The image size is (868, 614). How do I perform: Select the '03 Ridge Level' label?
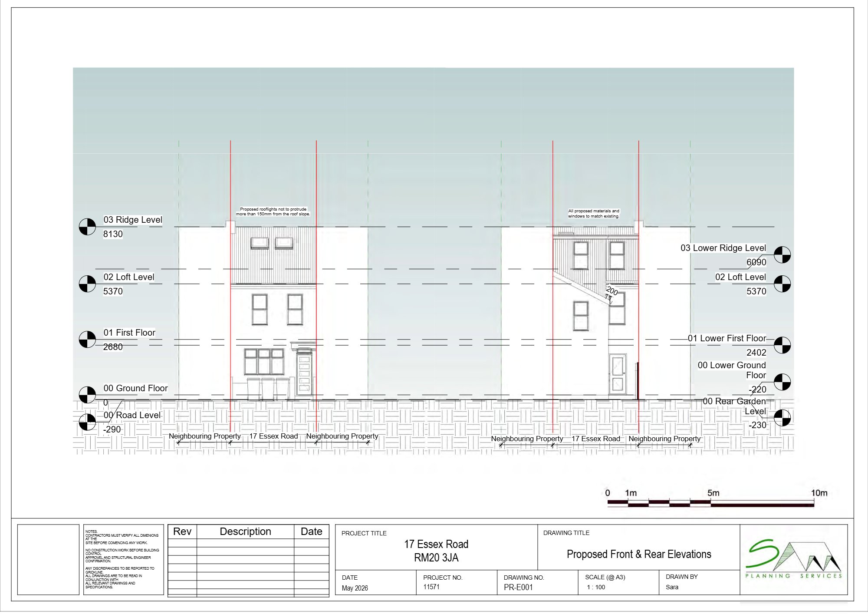[x=133, y=220]
